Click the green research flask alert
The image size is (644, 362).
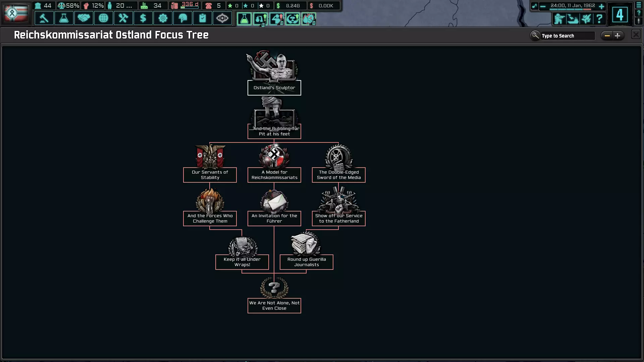244,19
